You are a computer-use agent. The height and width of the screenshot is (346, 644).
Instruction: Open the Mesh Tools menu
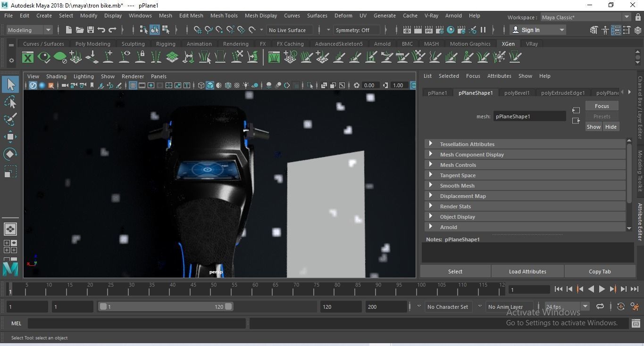224,16
